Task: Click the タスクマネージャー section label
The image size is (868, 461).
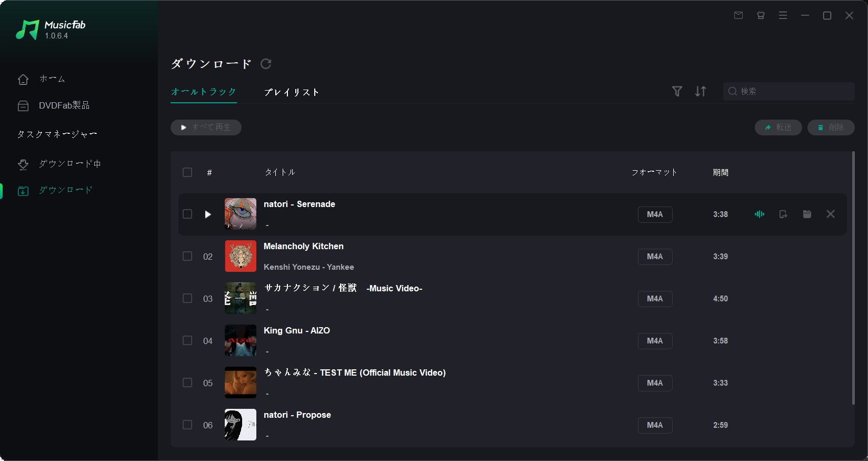Action: pos(57,134)
